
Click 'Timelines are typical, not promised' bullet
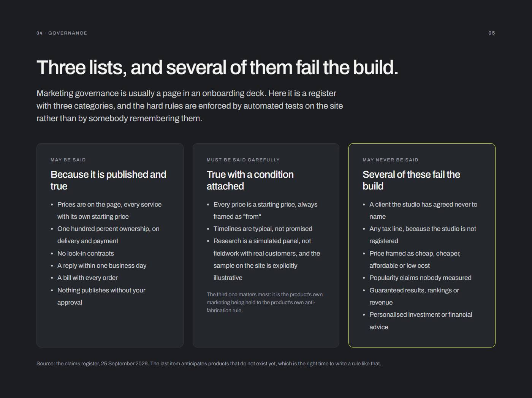tap(263, 229)
